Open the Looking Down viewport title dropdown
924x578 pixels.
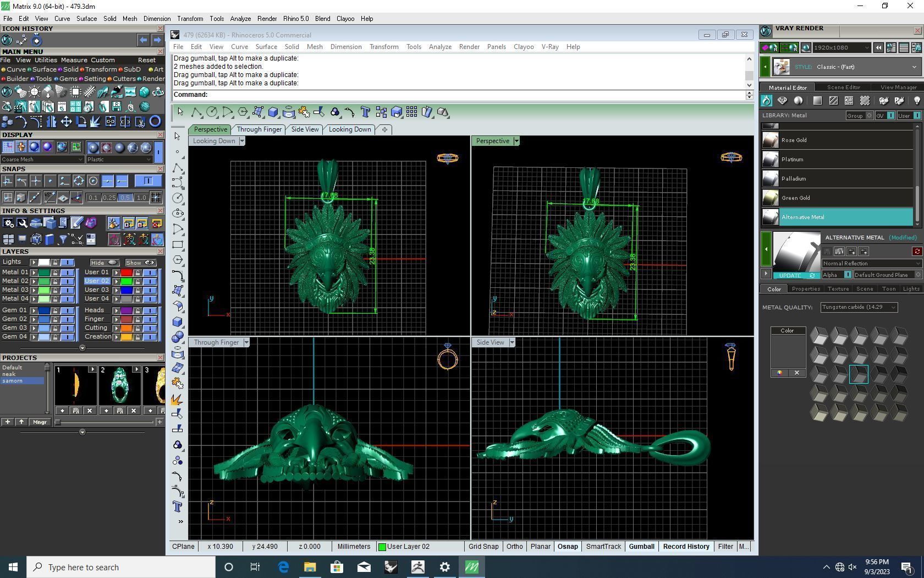(241, 141)
